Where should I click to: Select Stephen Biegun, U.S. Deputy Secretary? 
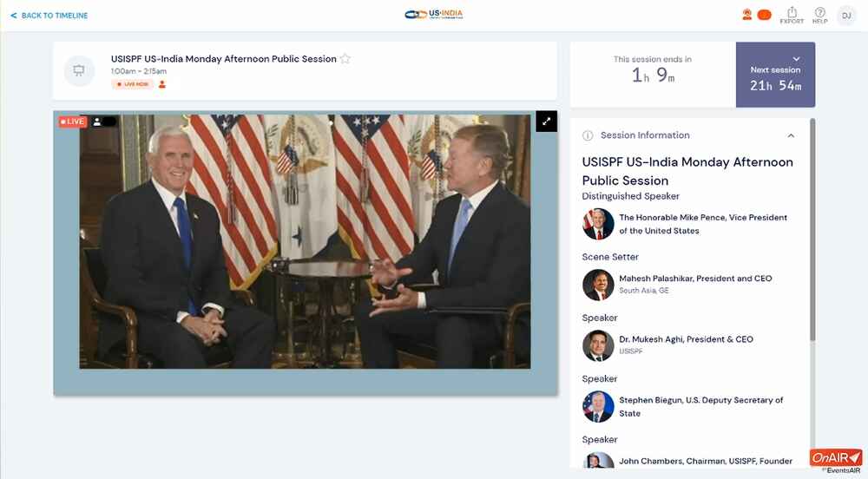pos(700,406)
